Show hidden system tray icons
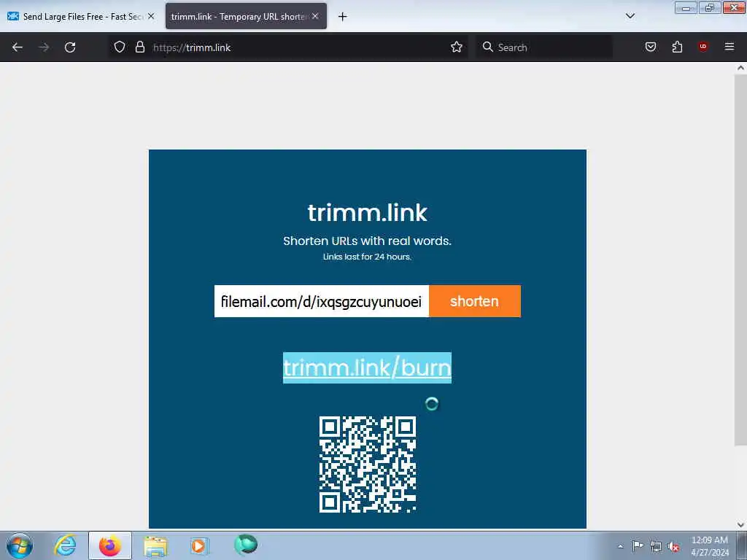Image resolution: width=747 pixels, height=560 pixels. (x=620, y=546)
